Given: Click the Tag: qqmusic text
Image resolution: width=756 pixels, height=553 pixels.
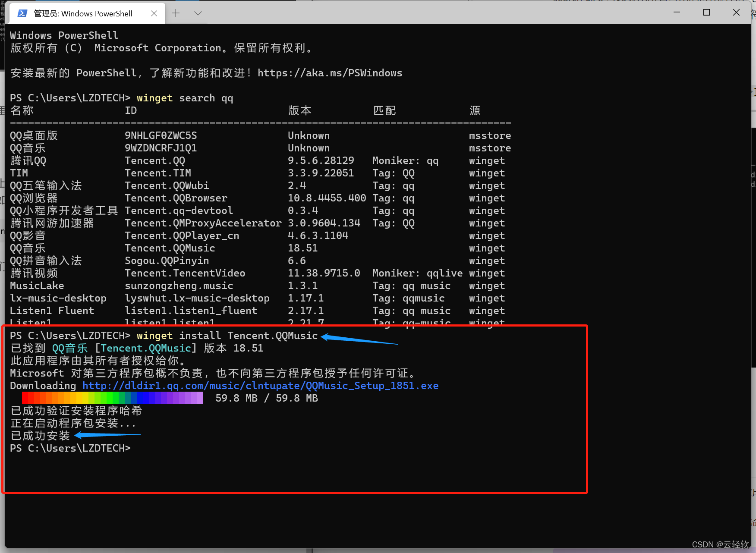Looking at the screenshot, I should (409, 298).
